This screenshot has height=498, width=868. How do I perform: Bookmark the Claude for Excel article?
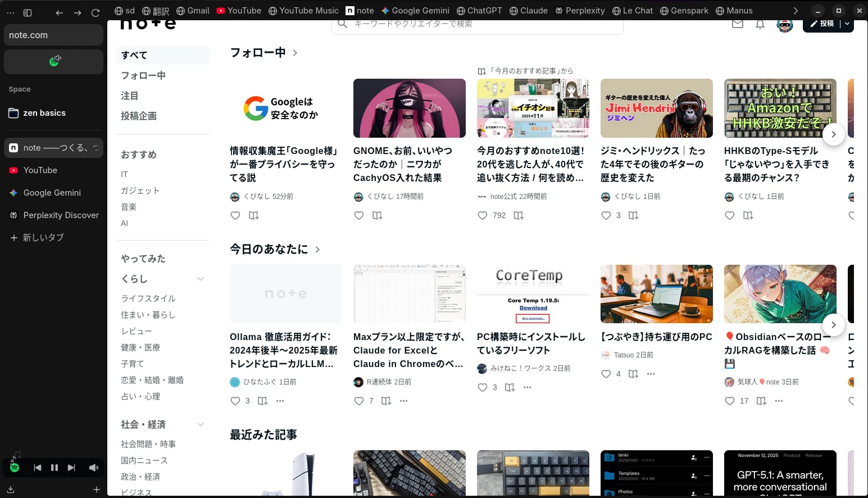point(386,401)
